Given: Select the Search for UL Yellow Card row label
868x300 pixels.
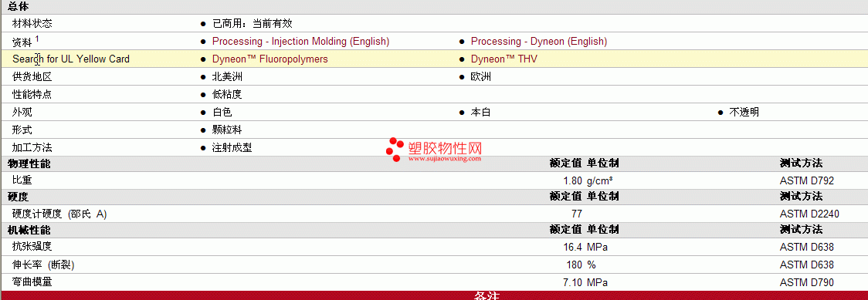Looking at the screenshot, I should [71, 59].
